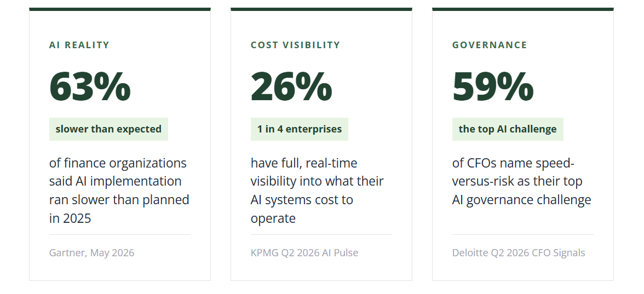Click the 'the top AI challenge' badge
644x294 pixels.
coord(508,129)
